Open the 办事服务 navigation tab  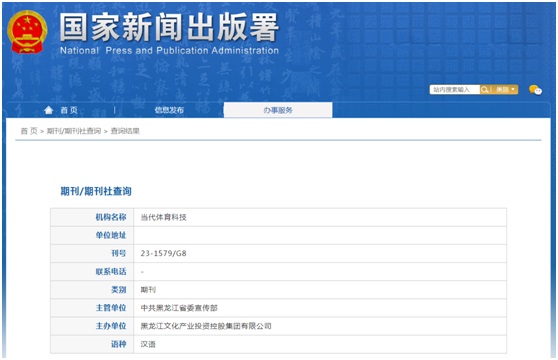(278, 110)
